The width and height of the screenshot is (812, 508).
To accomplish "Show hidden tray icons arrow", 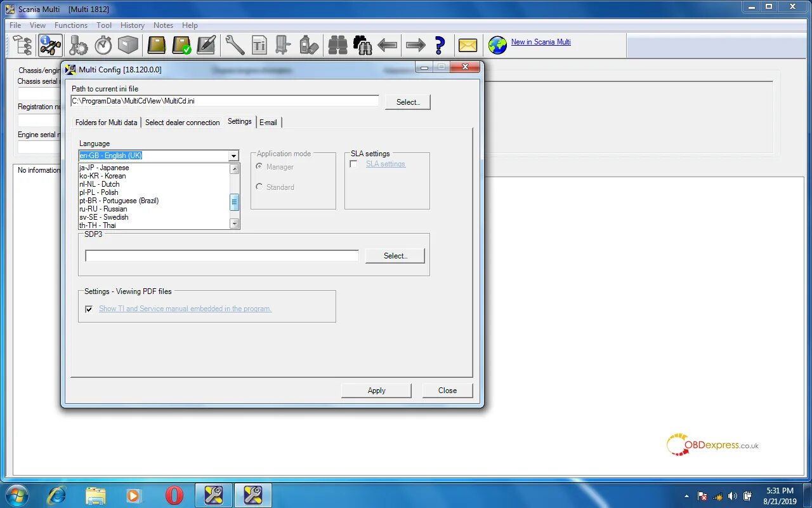I will (x=686, y=496).
